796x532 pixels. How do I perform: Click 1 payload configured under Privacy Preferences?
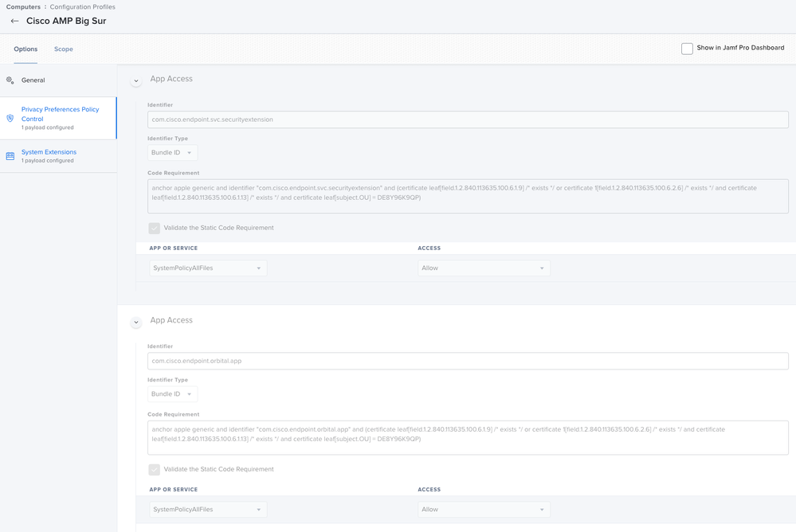47,127
